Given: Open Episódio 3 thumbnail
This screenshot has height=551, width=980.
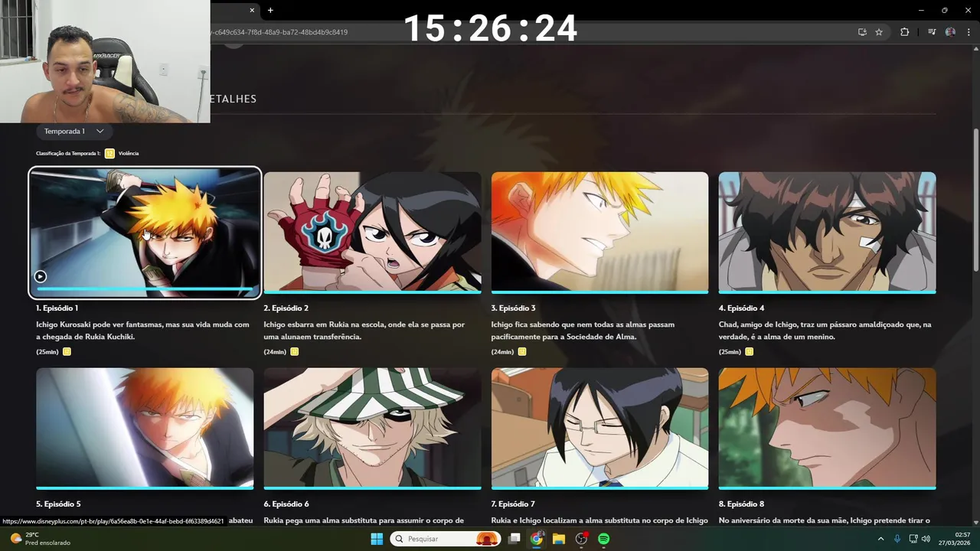Looking at the screenshot, I should point(599,232).
